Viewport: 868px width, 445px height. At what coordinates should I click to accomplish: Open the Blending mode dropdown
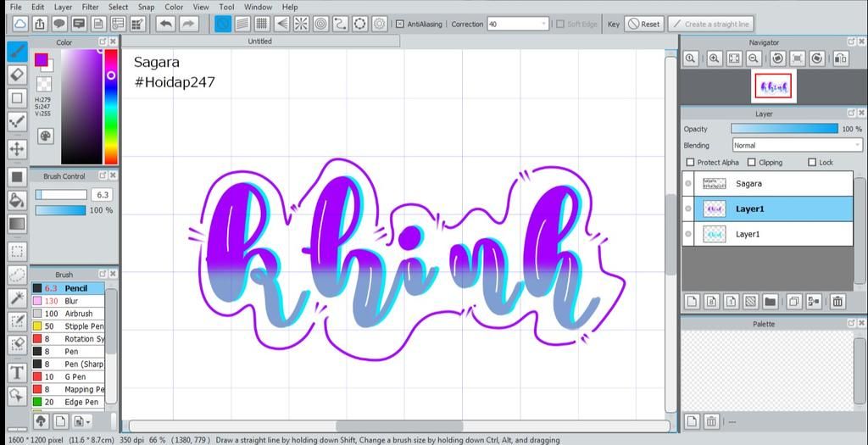pos(797,145)
